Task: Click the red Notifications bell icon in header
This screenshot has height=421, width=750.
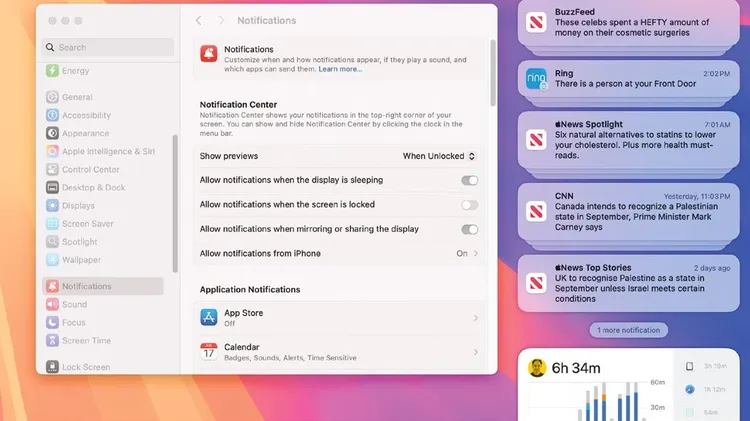Action: click(x=208, y=54)
